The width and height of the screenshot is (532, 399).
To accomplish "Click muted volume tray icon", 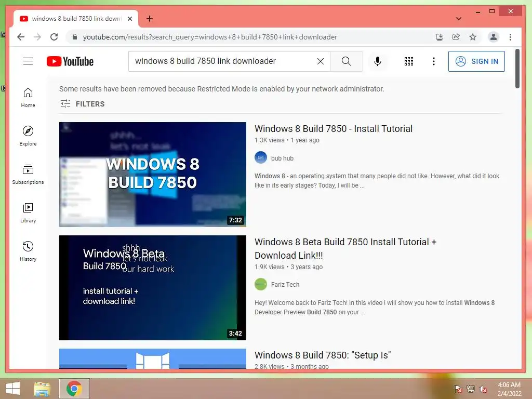I will click(483, 389).
